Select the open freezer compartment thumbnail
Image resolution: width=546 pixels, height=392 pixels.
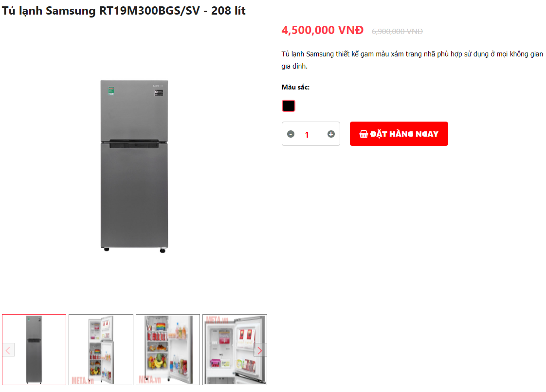[235, 350]
